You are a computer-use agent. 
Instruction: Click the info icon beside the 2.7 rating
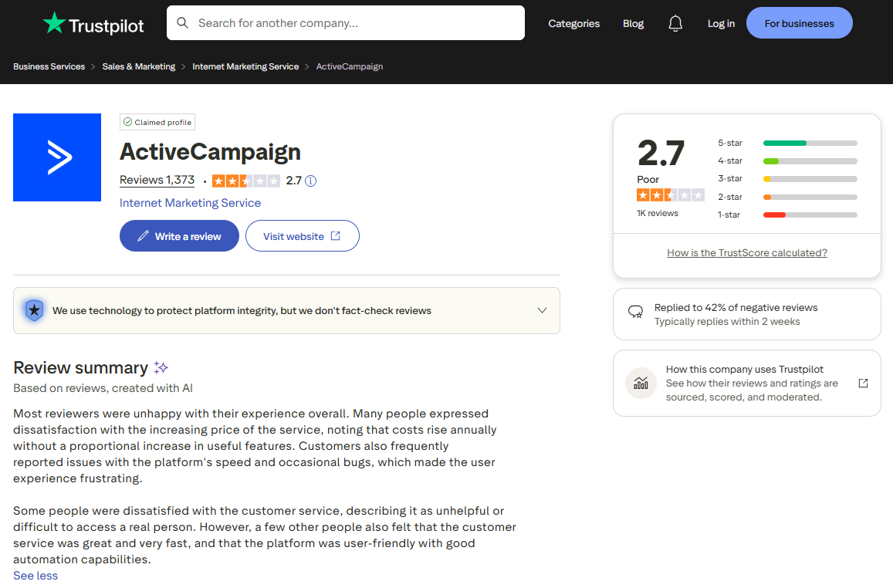(x=310, y=181)
